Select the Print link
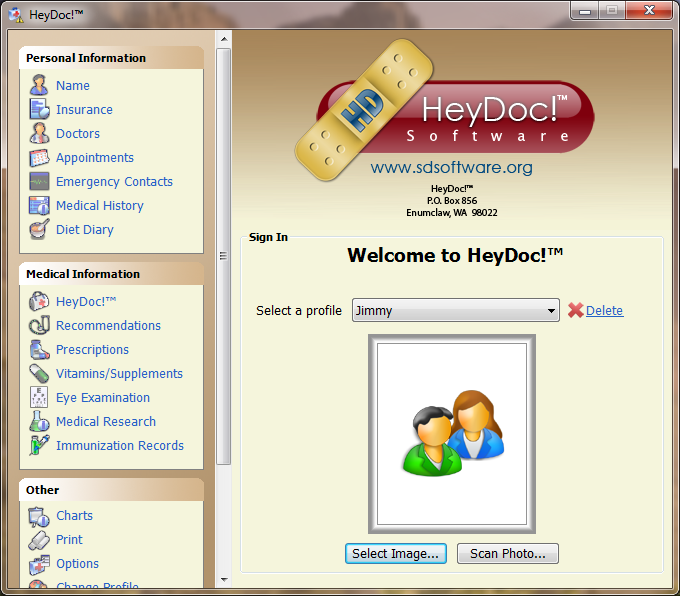Viewport: 680px width, 596px height. pyautogui.click(x=69, y=540)
